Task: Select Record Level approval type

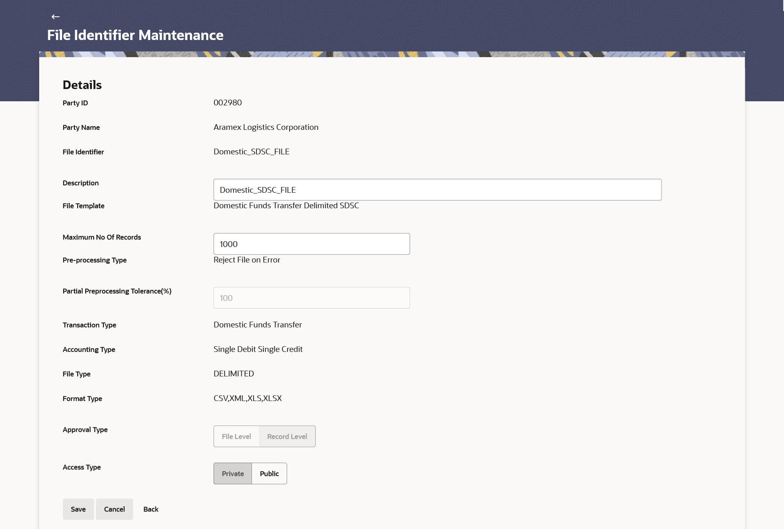Action: tap(287, 436)
